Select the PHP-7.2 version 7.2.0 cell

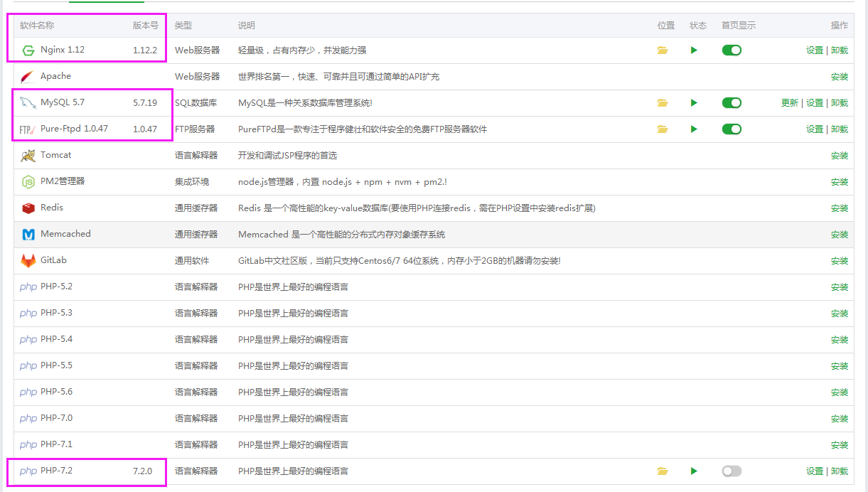coord(143,471)
